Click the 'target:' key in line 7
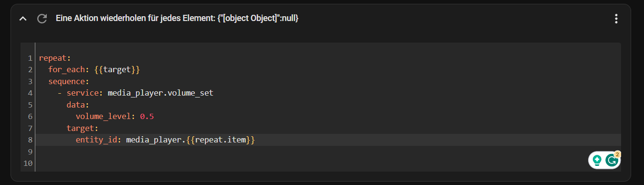This screenshot has width=644, height=185. pos(83,128)
